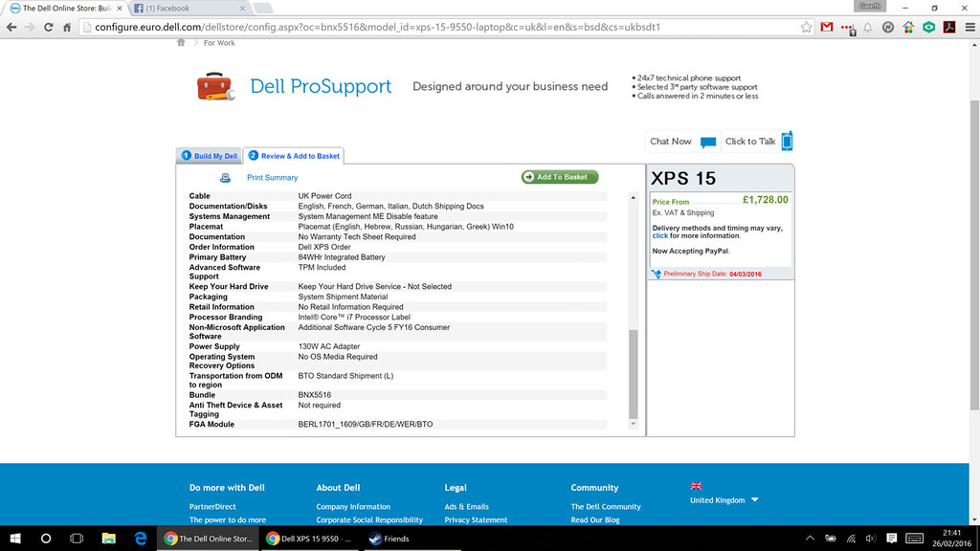Screen dimensions: 980x551
Task: Select the '84WHr Integrated Battery' value
Action: pyautogui.click(x=342, y=256)
